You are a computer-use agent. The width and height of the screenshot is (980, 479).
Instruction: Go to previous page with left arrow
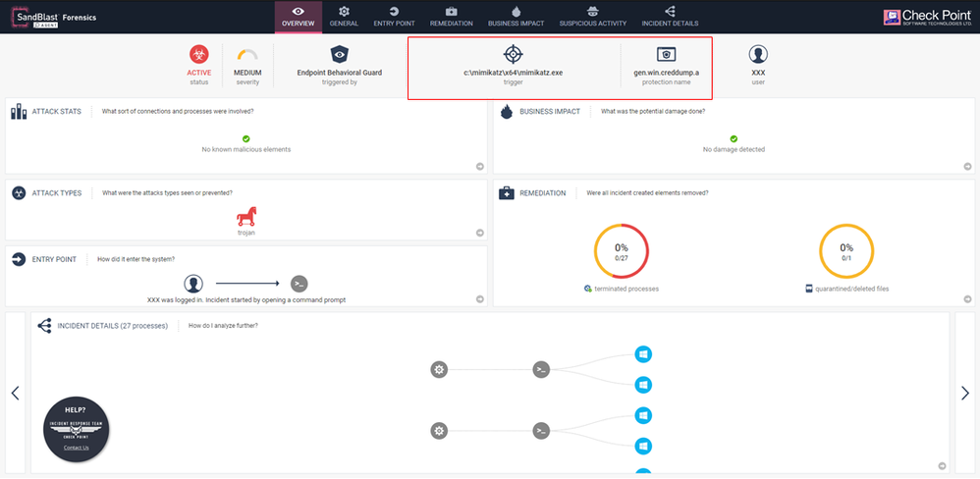coord(15,393)
